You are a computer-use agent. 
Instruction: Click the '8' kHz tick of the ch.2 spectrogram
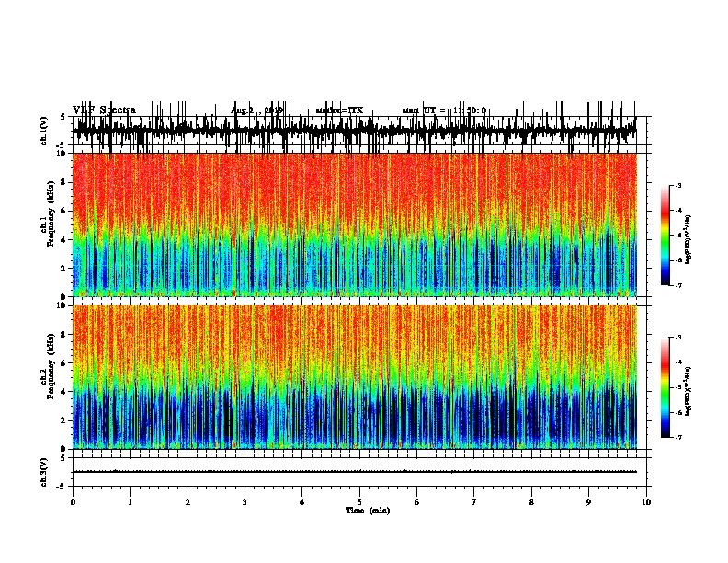[x=64, y=335]
